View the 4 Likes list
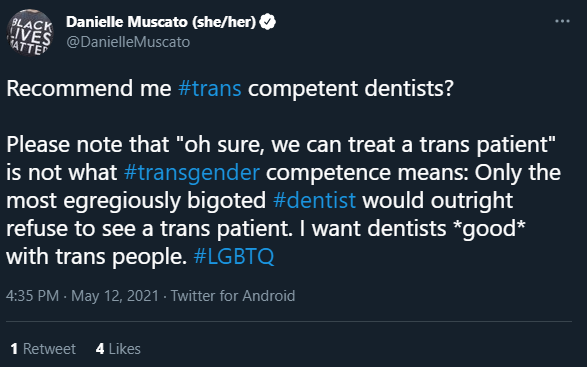Image resolution: width=587 pixels, height=367 pixels. [x=118, y=349]
